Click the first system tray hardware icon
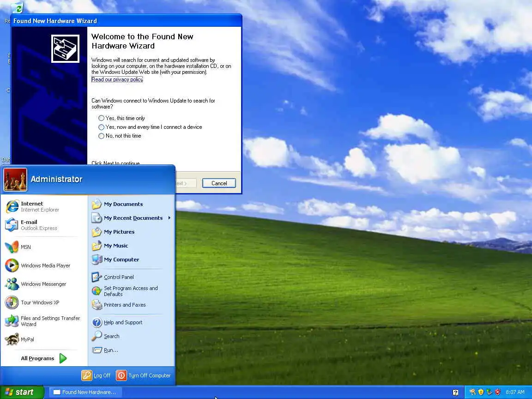 pos(472,392)
